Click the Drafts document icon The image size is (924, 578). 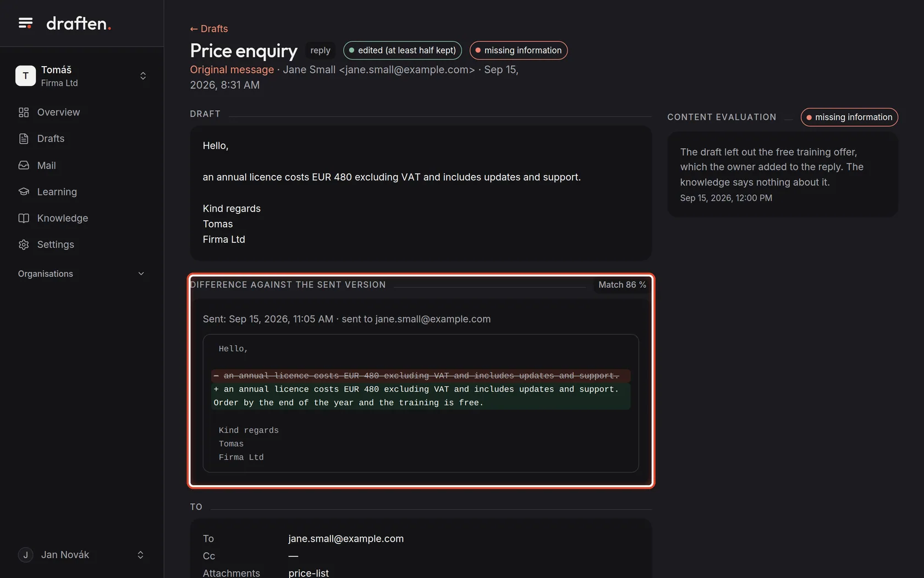tap(24, 139)
